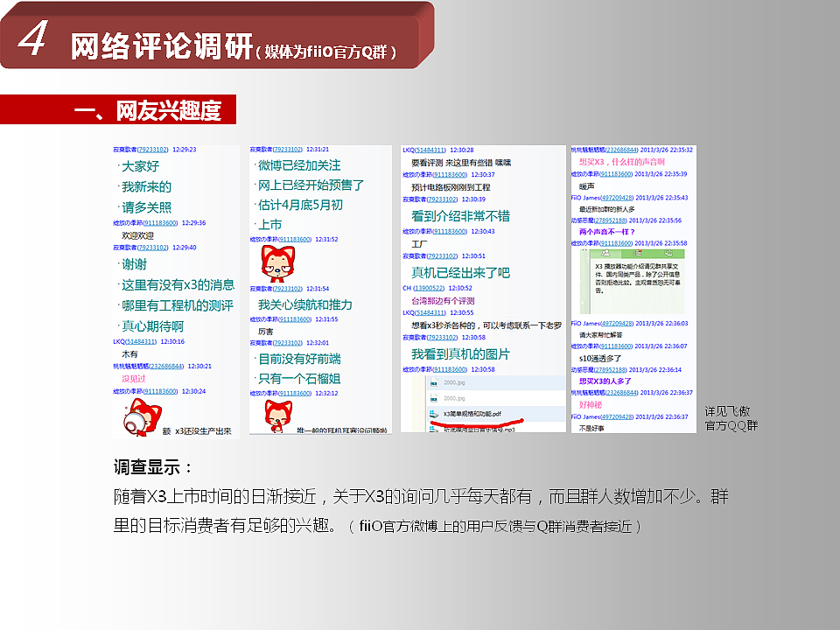Open the X3简单规格和功能.pdf attachment icon
Screen dimensions: 840x630
click(434, 413)
